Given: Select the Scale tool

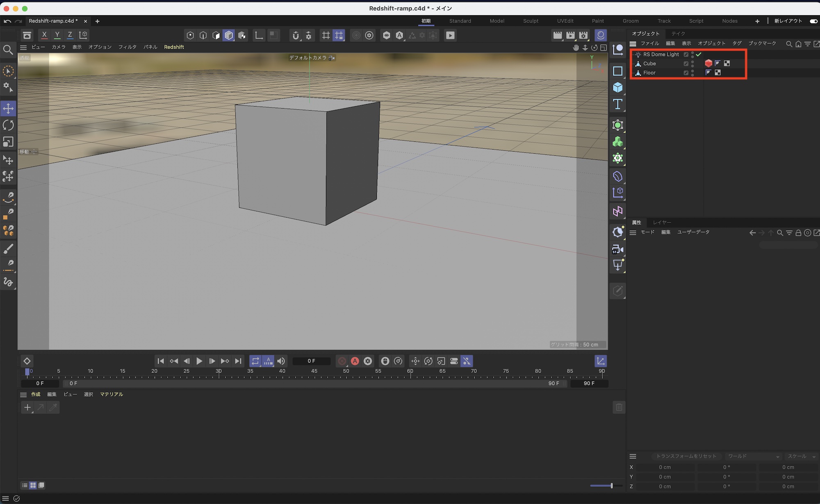Looking at the screenshot, I should [x=8, y=142].
